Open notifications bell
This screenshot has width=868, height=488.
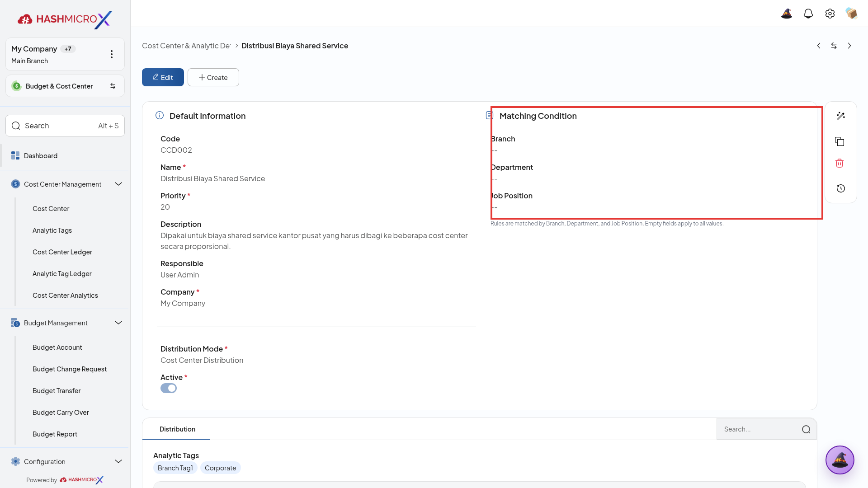[808, 14]
